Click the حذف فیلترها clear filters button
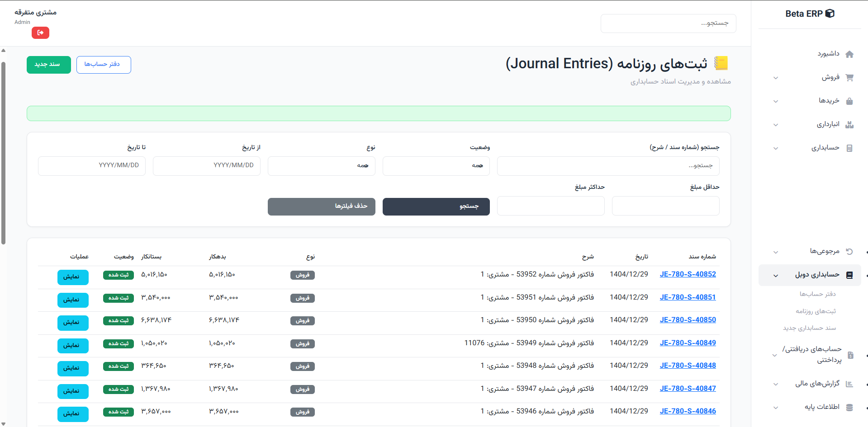Viewport: 868px width, 427px height. coord(321,206)
